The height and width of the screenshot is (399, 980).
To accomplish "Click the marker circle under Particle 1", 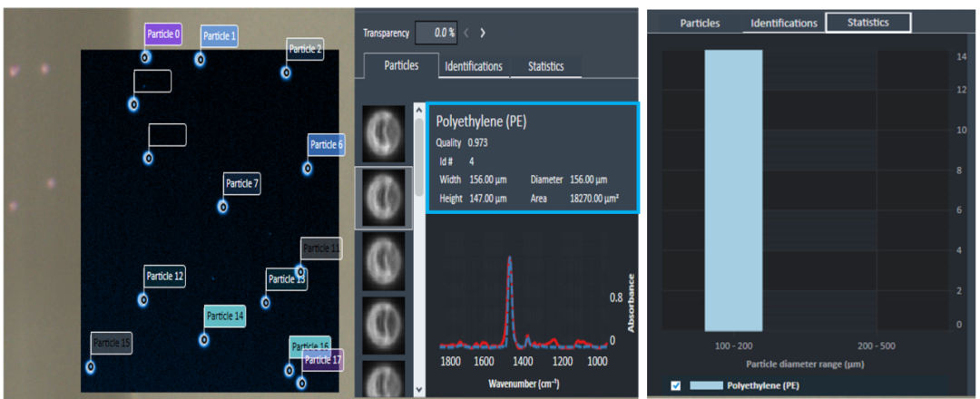I will click(200, 59).
